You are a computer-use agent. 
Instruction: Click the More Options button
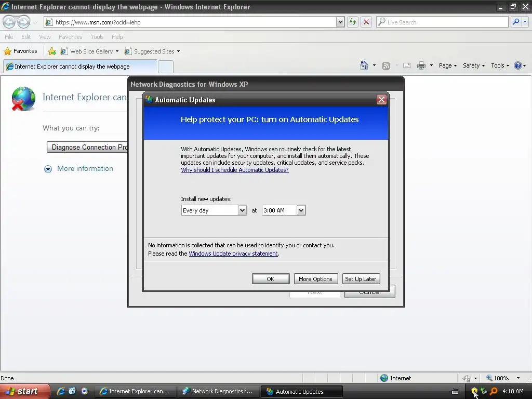click(x=315, y=279)
